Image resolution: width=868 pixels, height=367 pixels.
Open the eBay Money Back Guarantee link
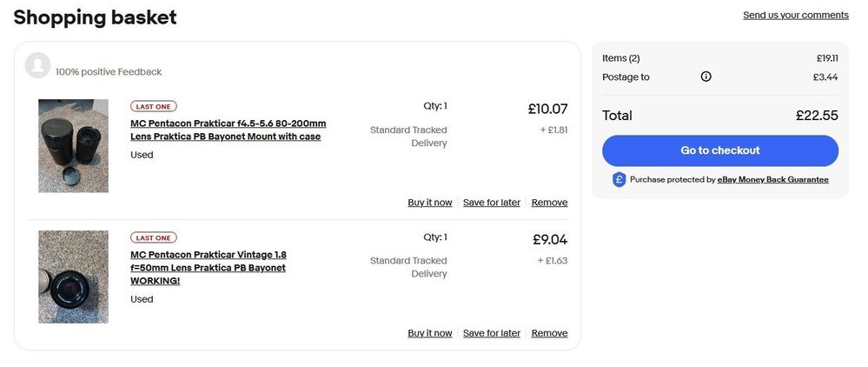click(x=772, y=180)
